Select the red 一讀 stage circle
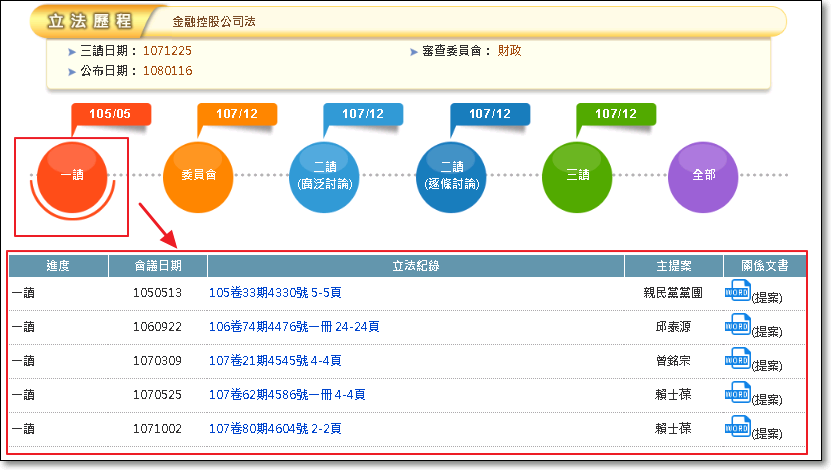 click(71, 176)
